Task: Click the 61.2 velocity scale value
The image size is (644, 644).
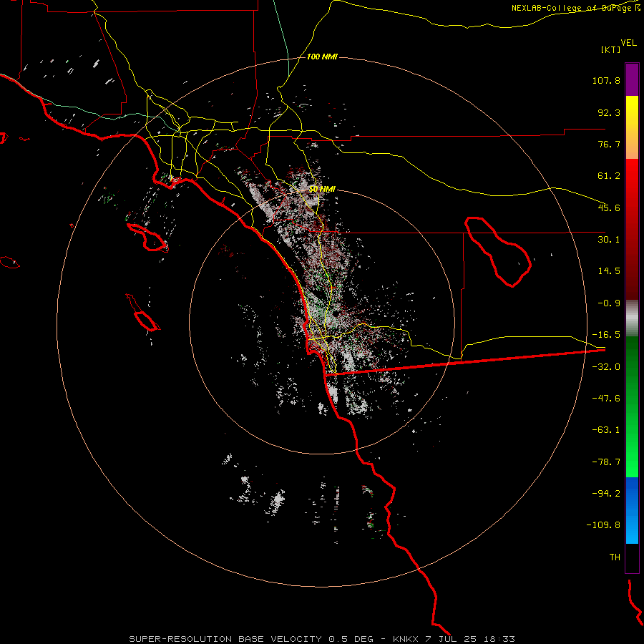Action: (609, 176)
